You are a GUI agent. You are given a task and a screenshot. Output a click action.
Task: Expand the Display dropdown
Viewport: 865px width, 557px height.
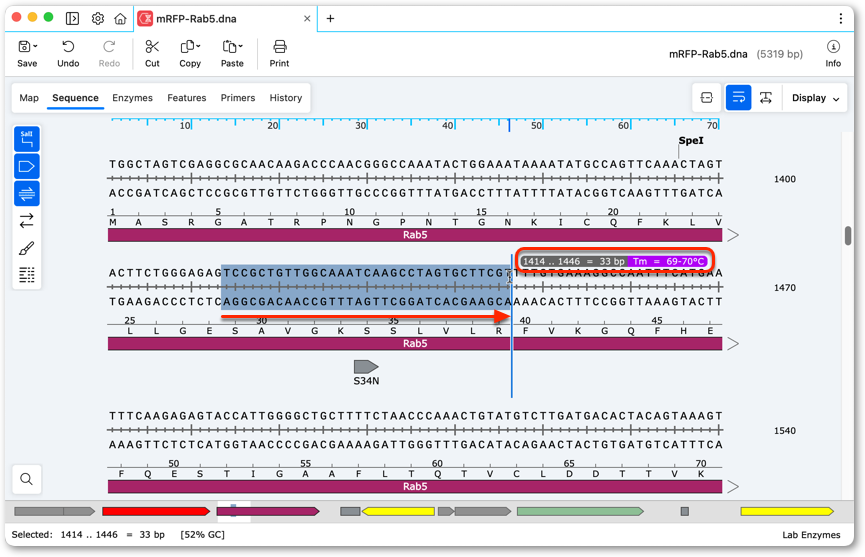click(815, 98)
